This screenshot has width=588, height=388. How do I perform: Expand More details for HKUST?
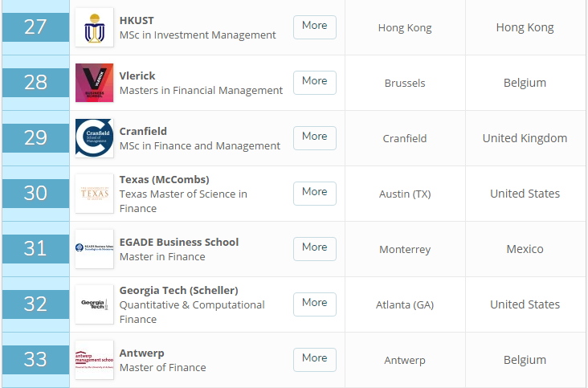click(x=314, y=27)
